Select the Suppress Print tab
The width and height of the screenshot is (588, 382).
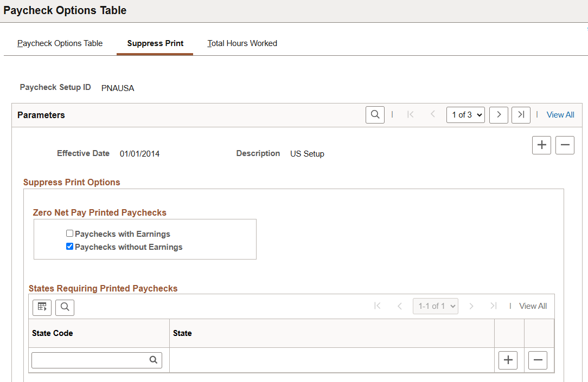pyautogui.click(x=155, y=43)
